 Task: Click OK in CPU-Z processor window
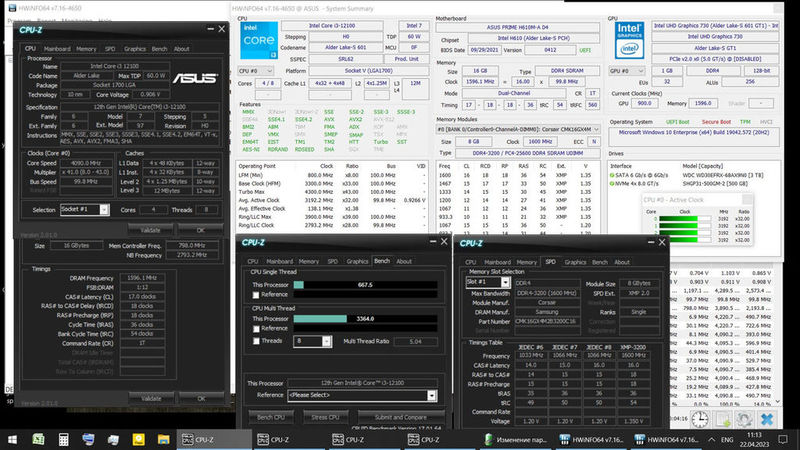point(201,230)
